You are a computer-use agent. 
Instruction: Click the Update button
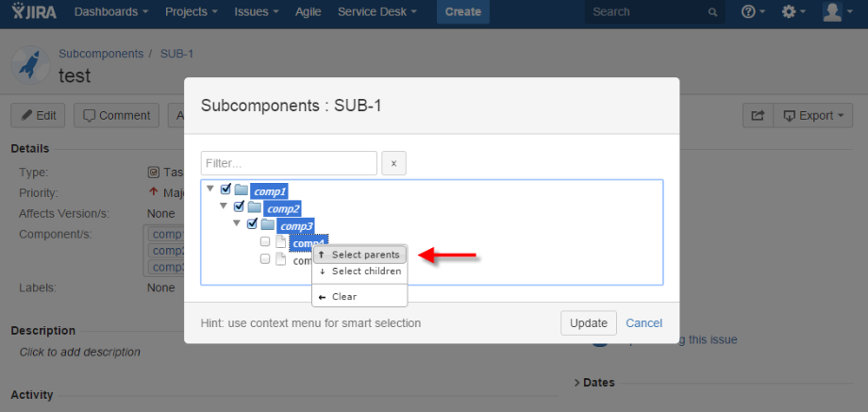point(589,323)
